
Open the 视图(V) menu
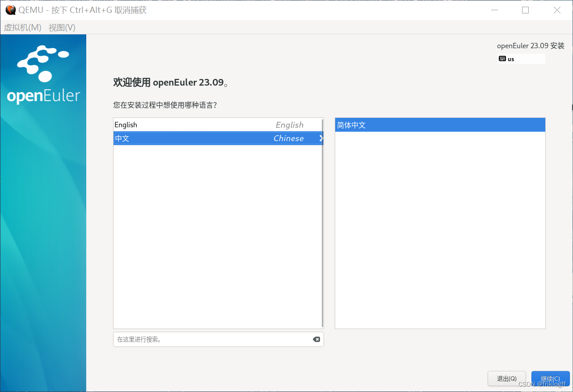[x=62, y=28]
